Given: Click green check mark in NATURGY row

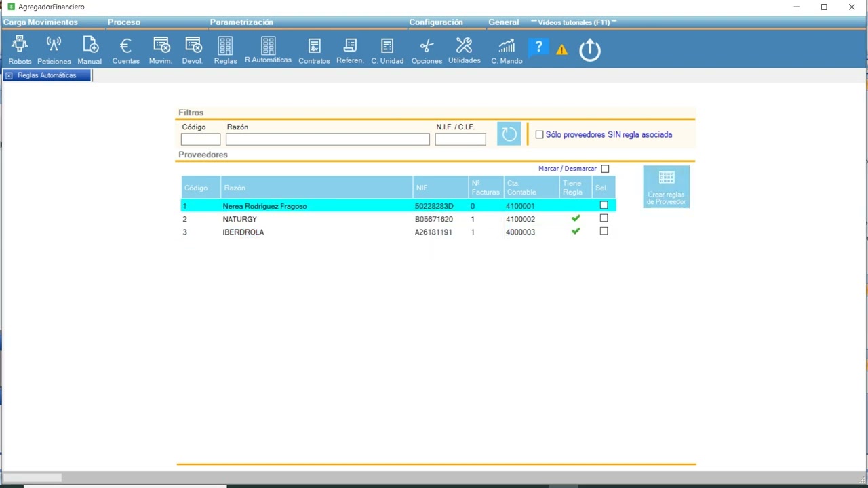Looking at the screenshot, I should pos(576,218).
